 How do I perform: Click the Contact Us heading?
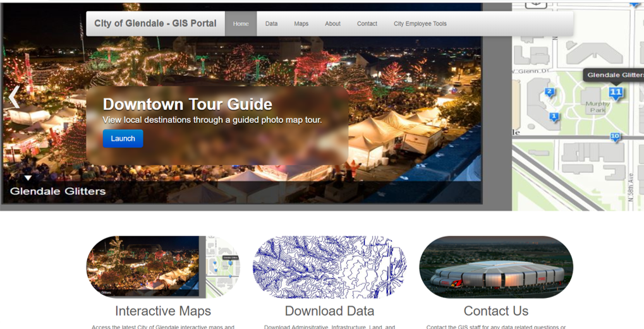tap(496, 311)
